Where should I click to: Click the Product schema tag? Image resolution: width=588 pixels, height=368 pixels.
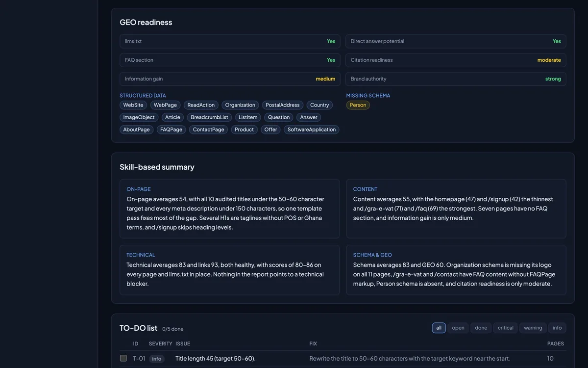click(244, 130)
